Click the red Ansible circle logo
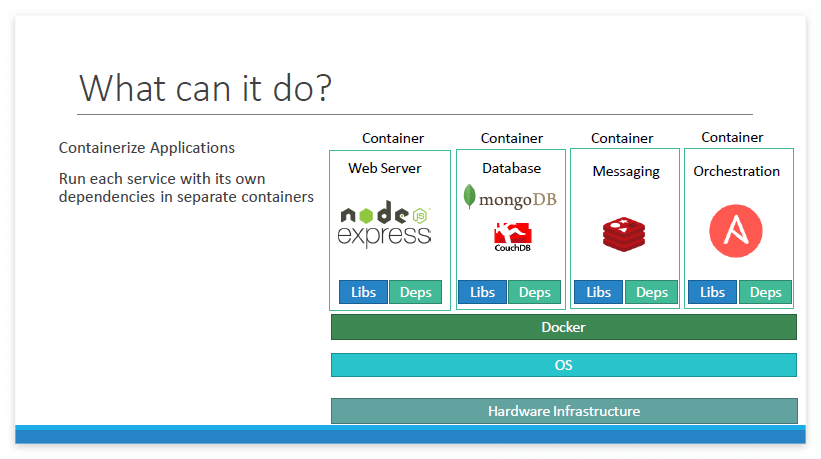Screen dimensions: 821x459 click(736, 231)
